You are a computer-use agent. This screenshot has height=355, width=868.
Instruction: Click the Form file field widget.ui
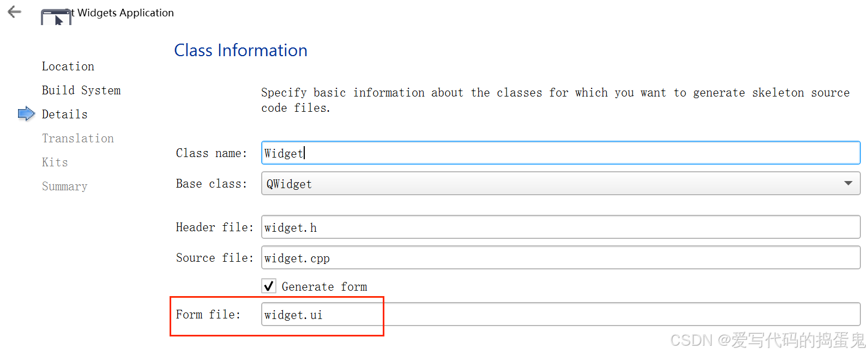point(560,314)
